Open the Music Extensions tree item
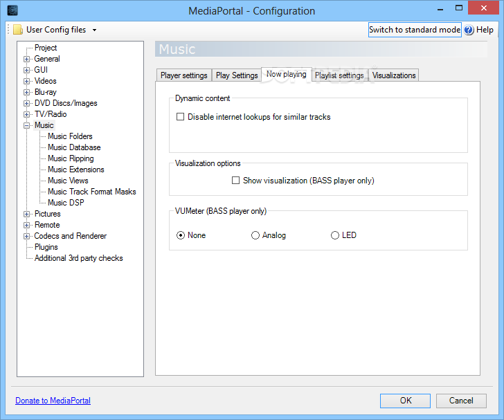This screenshot has width=504, height=420. click(76, 170)
